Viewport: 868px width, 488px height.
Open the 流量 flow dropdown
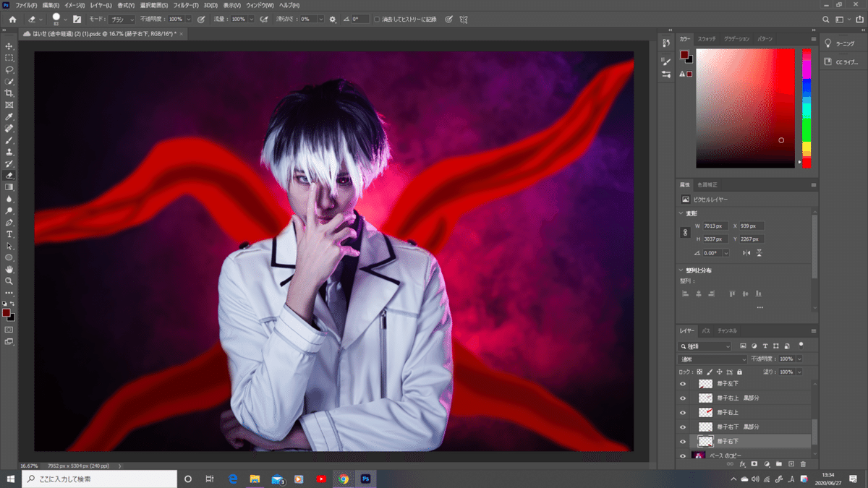pos(250,19)
